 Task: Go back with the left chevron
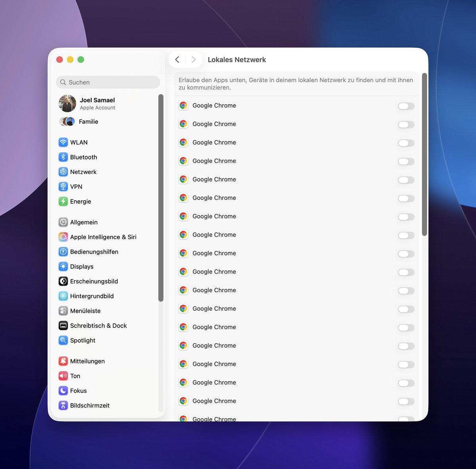(177, 59)
